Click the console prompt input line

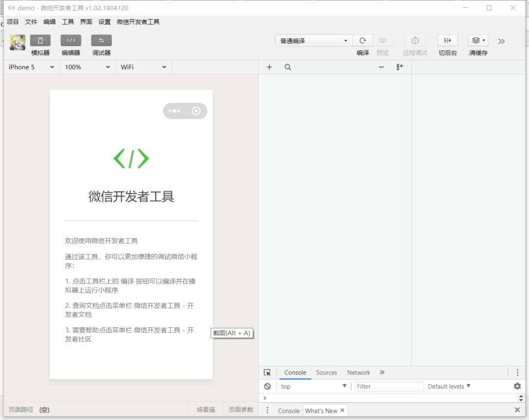tap(388, 398)
